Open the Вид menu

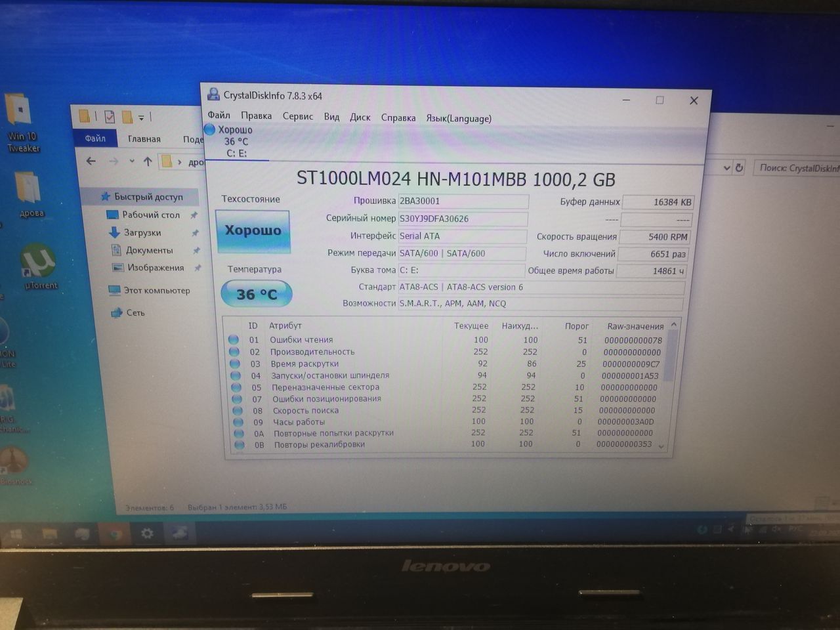(x=331, y=117)
